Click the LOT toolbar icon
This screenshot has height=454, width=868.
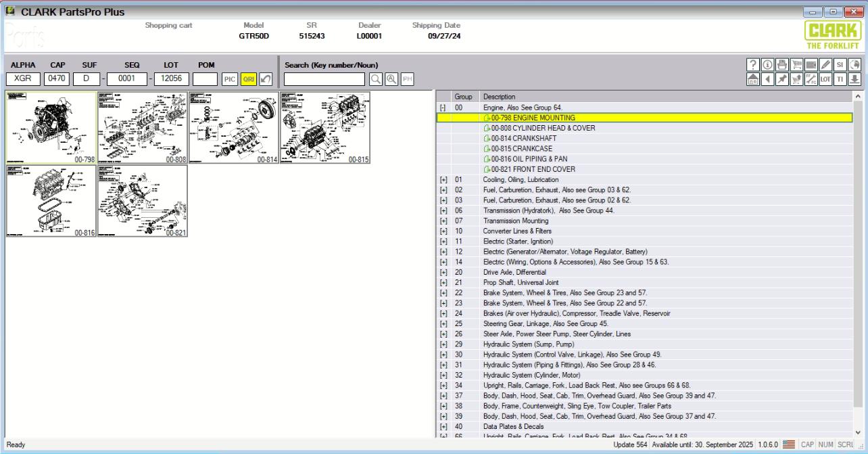click(825, 79)
